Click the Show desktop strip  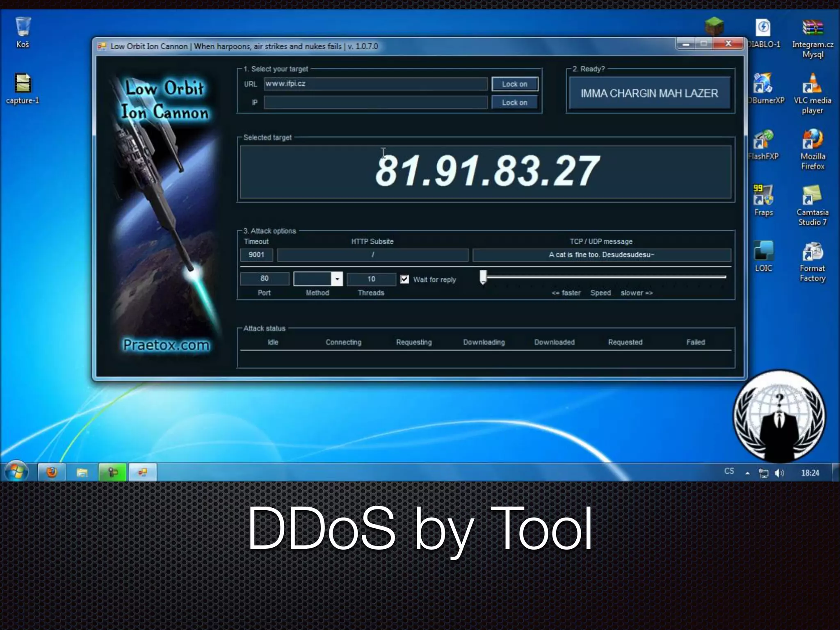tap(835, 472)
